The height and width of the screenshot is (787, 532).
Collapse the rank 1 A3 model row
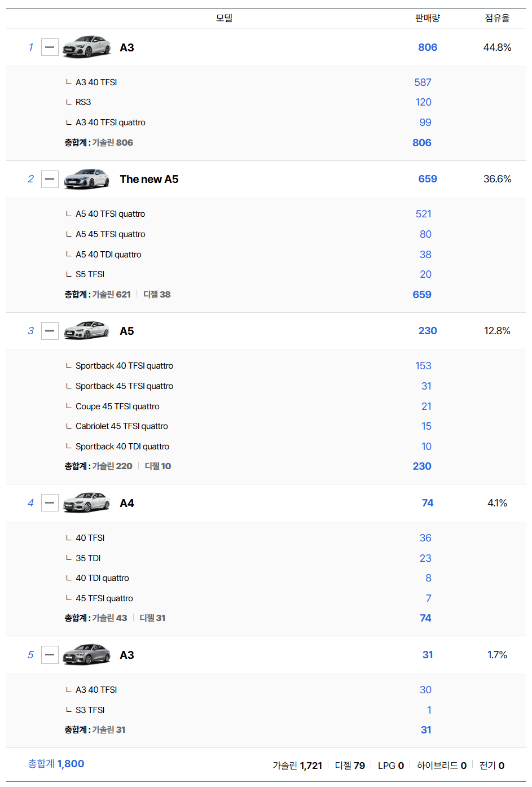coord(50,47)
